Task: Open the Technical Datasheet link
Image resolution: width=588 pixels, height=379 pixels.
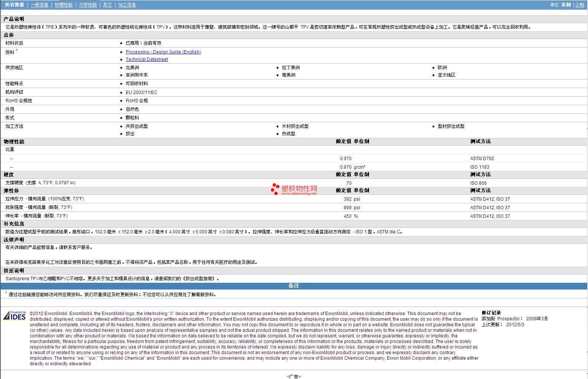Action: 147,59
